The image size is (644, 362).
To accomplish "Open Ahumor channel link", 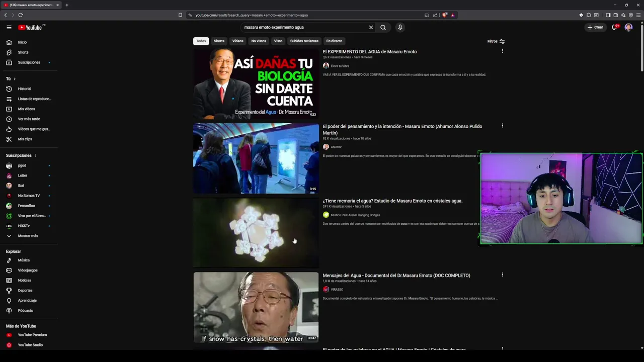I will [x=336, y=147].
